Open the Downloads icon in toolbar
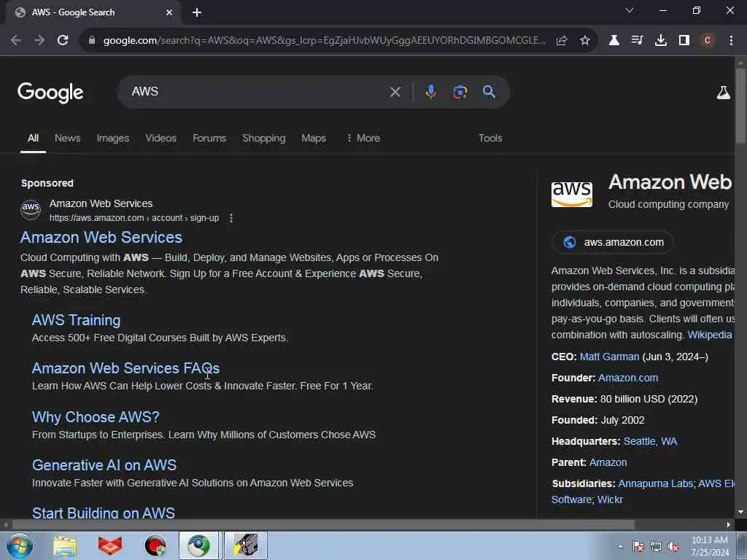The image size is (747, 560). tap(661, 41)
